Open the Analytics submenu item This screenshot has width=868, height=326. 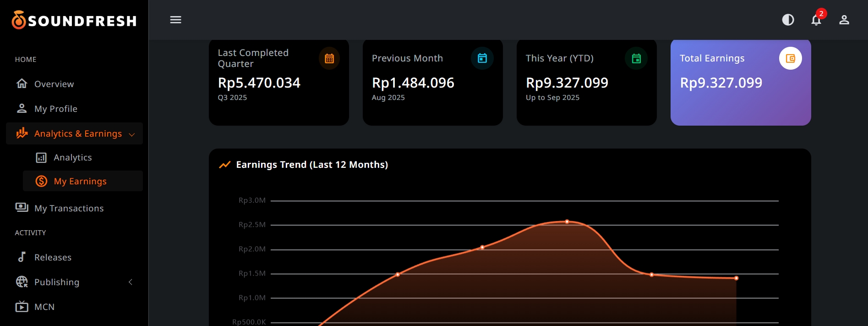point(72,157)
